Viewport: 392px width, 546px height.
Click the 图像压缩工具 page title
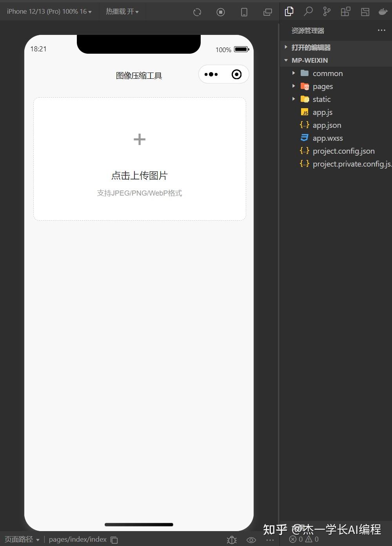click(x=139, y=76)
